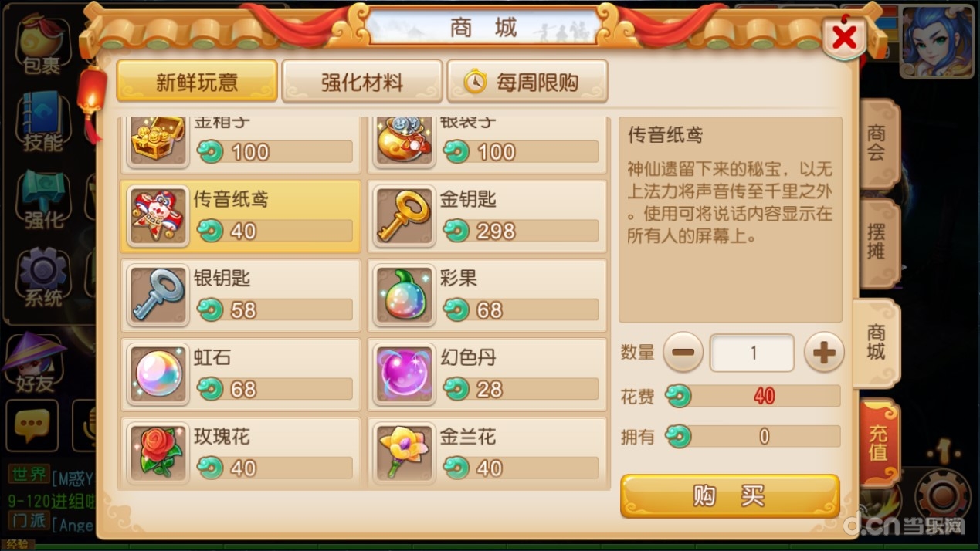980x551 pixels.
Task: Choose the 彩果 rainbow fruit icon
Action: coord(405,295)
